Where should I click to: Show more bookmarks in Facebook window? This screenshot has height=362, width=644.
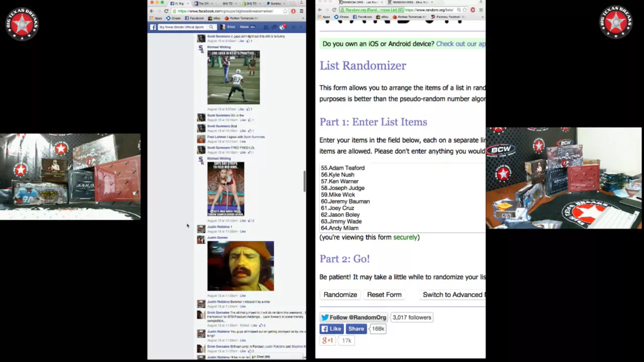(x=303, y=18)
